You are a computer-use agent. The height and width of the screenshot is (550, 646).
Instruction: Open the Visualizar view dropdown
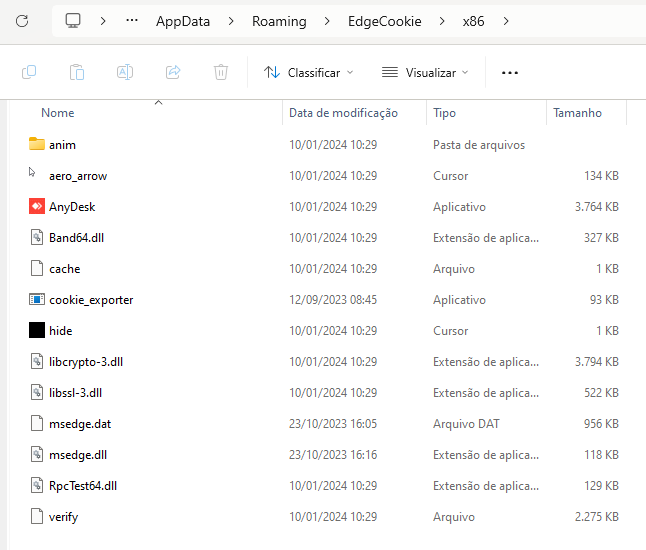(x=425, y=73)
